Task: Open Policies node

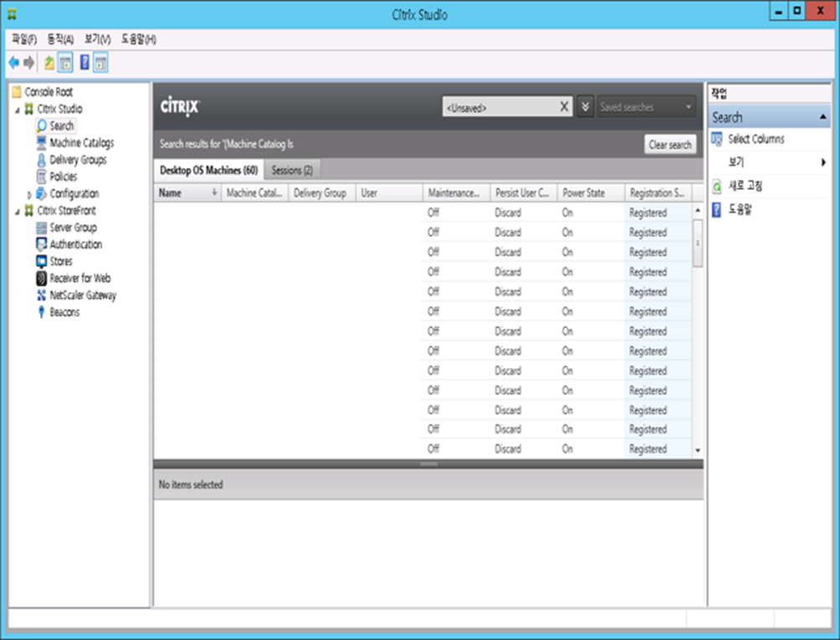Action: 64,177
